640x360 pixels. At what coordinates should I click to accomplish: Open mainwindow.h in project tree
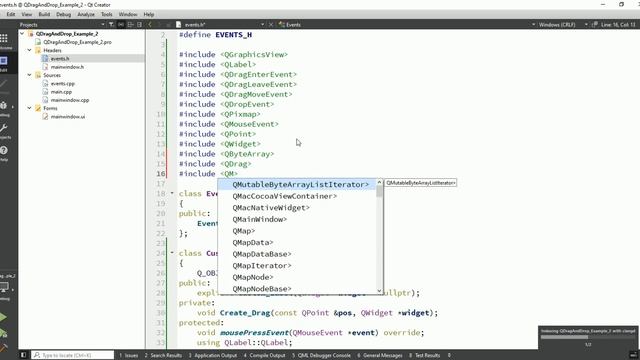67,67
